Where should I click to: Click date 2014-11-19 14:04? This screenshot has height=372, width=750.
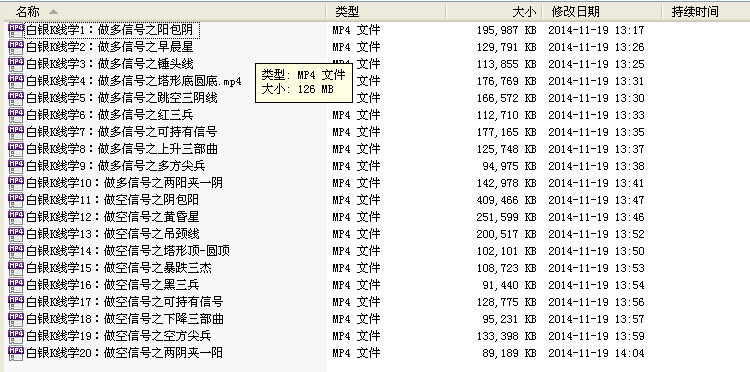coord(596,353)
